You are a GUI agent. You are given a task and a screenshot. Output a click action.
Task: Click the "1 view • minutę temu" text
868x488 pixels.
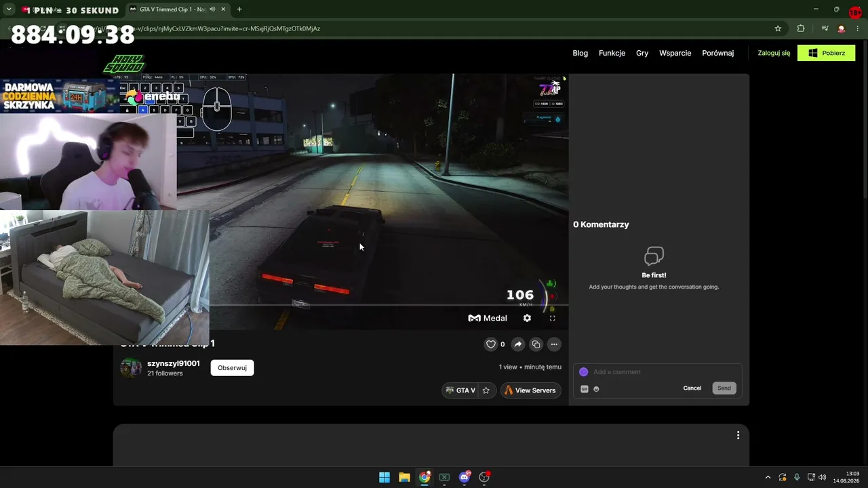(530, 367)
